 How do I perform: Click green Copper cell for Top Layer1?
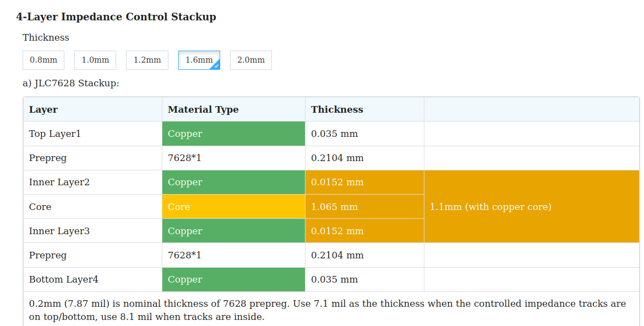coord(233,134)
